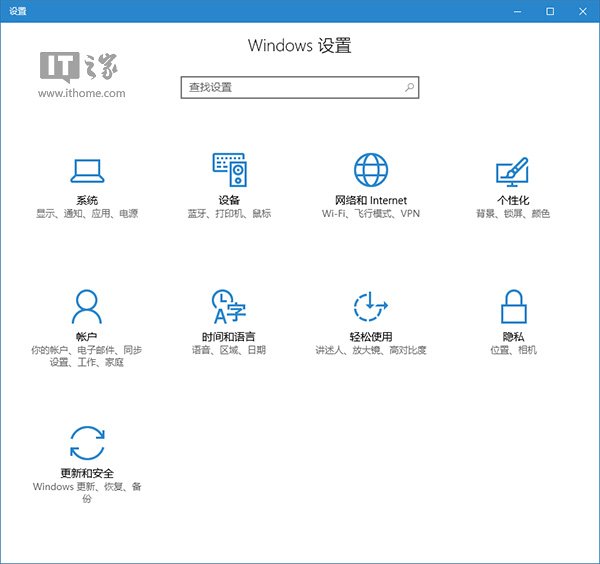
Task: Open the 更新和安全 refresh arrows icon
Action: click(x=87, y=443)
